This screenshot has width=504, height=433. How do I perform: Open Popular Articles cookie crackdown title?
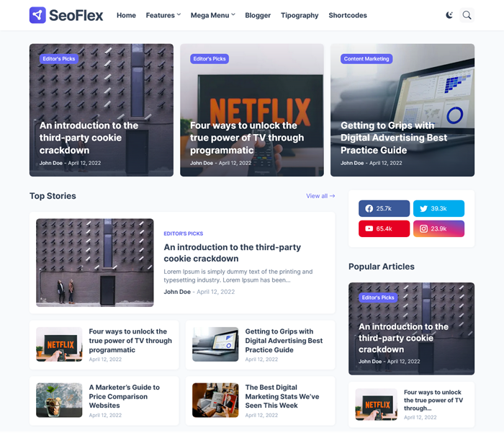click(403, 338)
